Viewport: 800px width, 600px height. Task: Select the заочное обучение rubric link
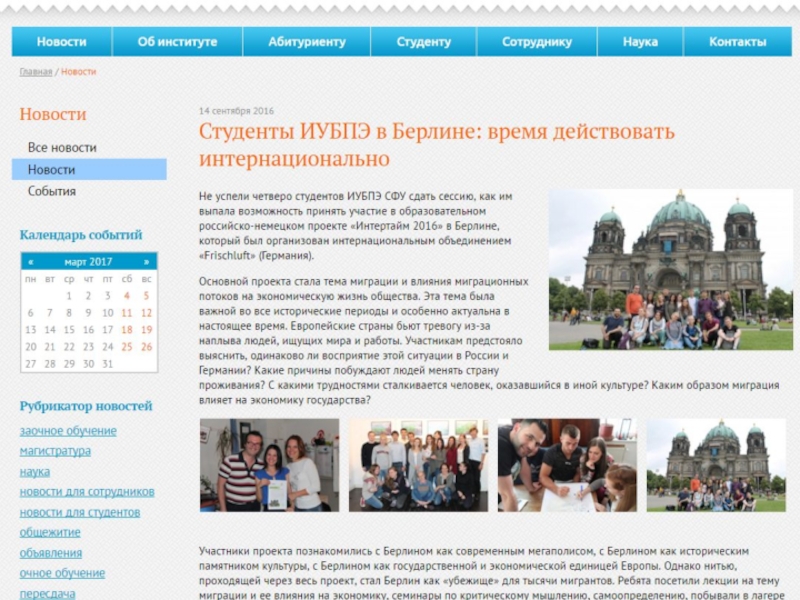tap(68, 431)
